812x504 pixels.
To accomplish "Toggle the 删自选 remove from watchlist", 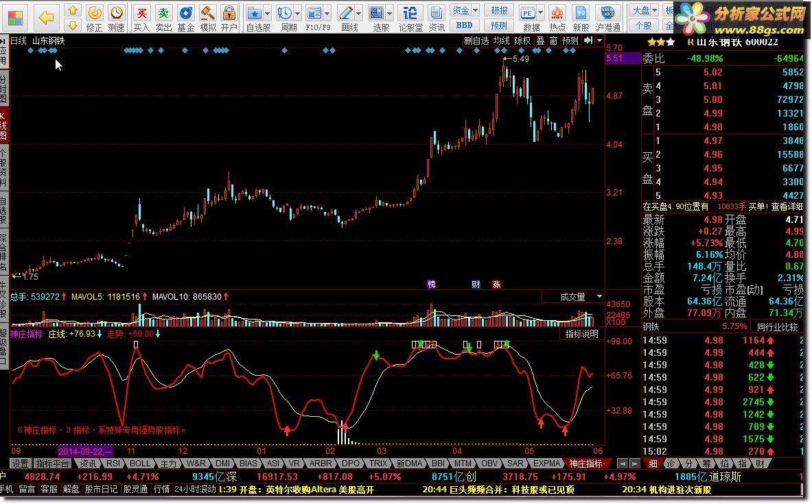I will click(x=476, y=40).
